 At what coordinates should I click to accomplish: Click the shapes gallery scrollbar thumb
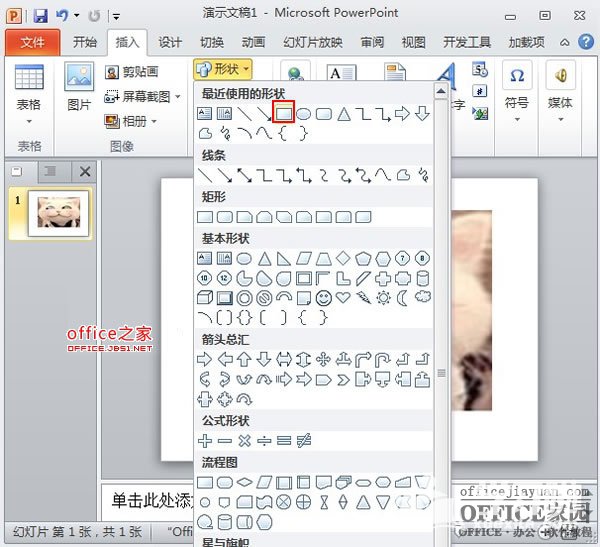tap(441, 373)
